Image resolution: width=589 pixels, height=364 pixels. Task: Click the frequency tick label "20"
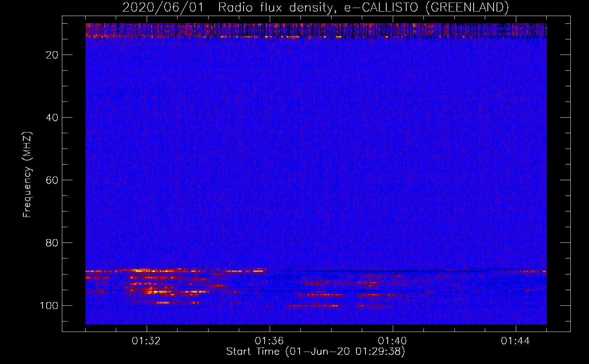tap(52, 55)
